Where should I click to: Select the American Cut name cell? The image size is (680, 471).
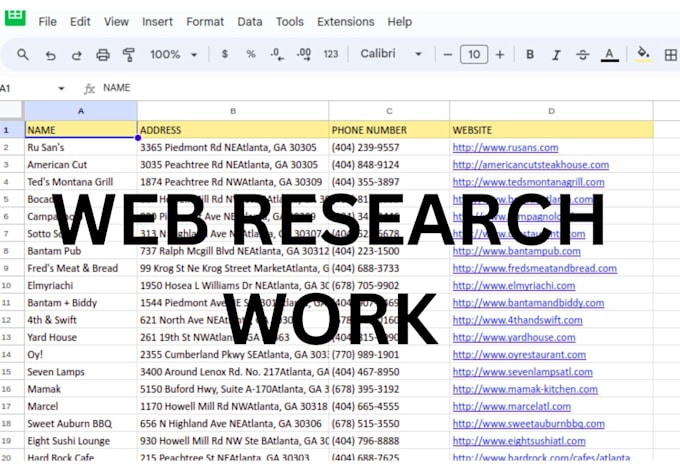(81, 165)
